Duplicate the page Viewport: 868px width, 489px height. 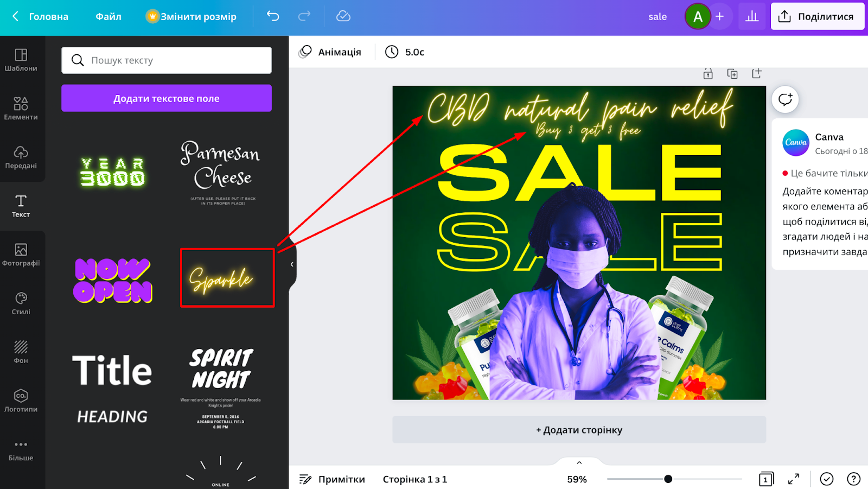[x=732, y=74]
